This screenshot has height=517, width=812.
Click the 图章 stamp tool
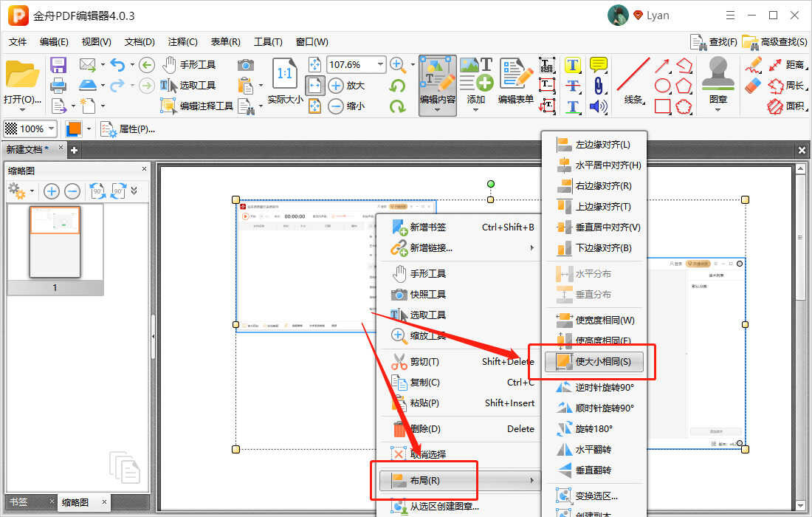[x=718, y=83]
